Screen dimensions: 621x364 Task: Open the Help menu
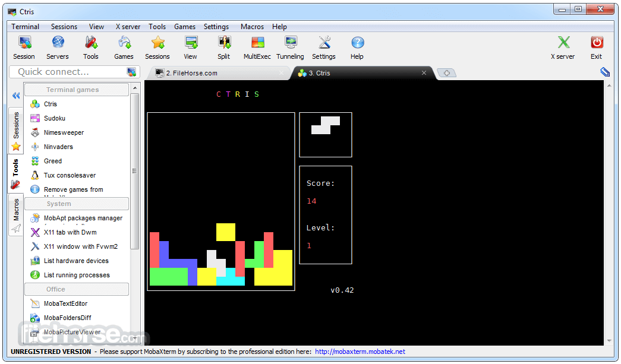279,27
